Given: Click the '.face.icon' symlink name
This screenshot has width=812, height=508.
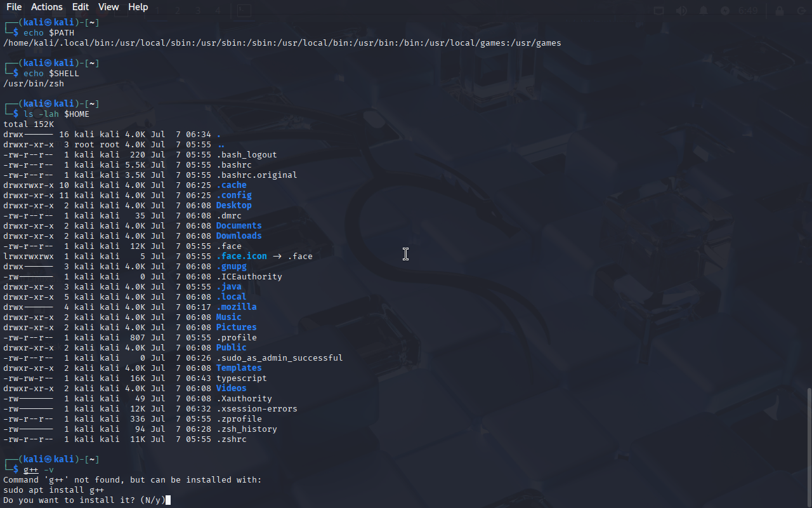Looking at the screenshot, I should pyautogui.click(x=242, y=257).
